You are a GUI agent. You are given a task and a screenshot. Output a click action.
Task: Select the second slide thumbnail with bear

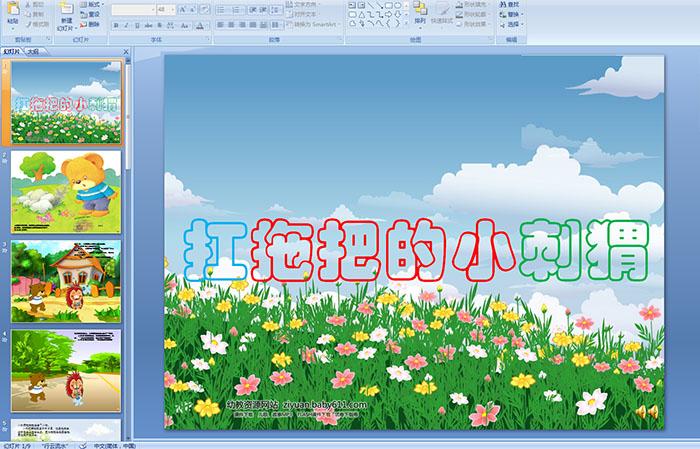[x=67, y=192]
